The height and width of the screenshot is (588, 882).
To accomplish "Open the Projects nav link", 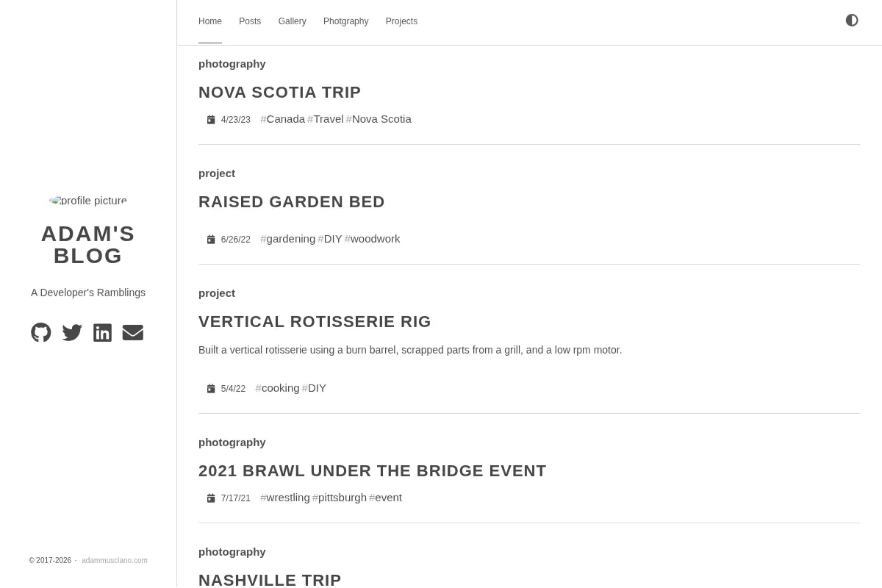I will pos(401,21).
